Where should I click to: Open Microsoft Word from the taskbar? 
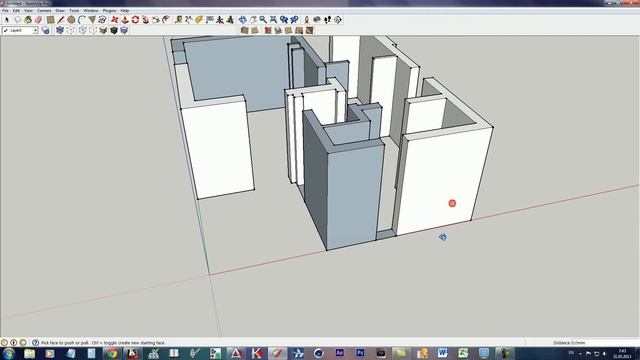442,353
